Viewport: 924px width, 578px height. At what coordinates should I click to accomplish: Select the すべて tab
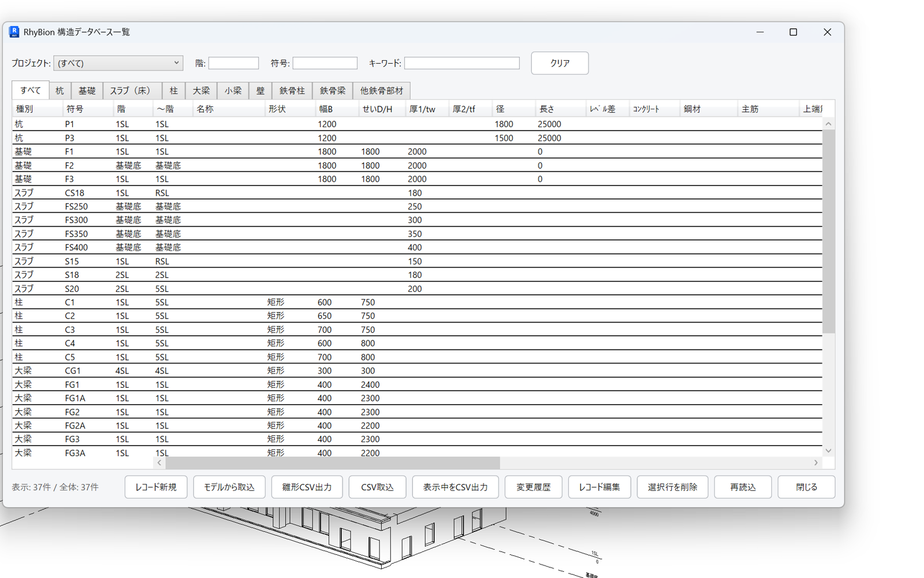point(31,90)
